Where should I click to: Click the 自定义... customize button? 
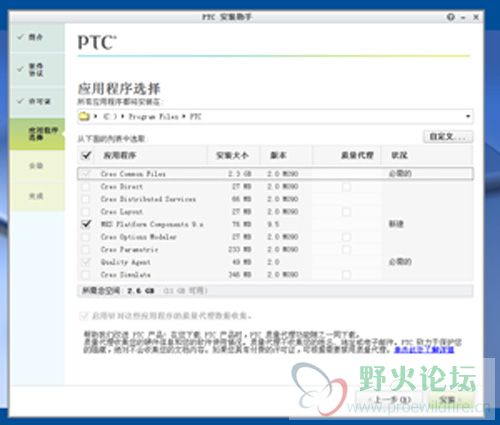tap(448, 137)
